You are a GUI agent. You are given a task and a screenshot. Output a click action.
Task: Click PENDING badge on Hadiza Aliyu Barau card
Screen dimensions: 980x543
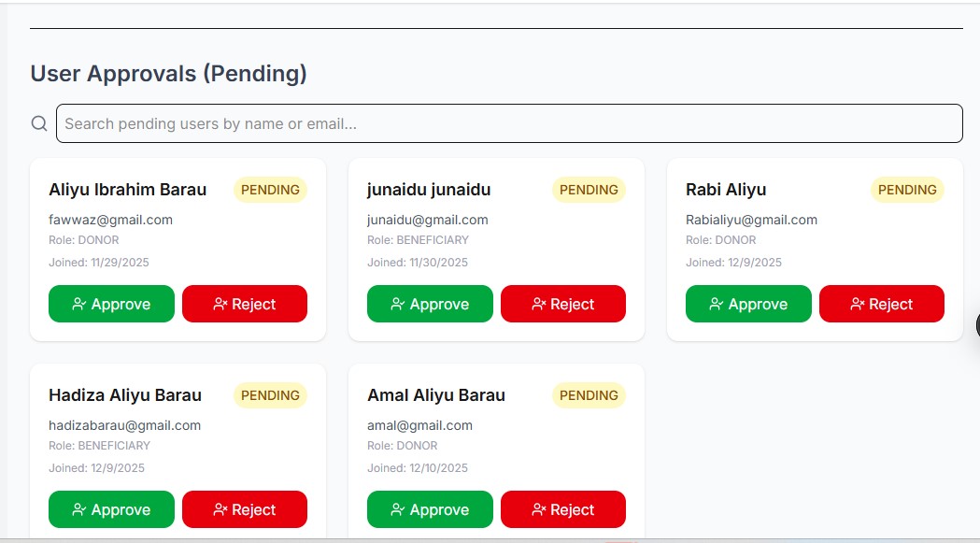[270, 395]
